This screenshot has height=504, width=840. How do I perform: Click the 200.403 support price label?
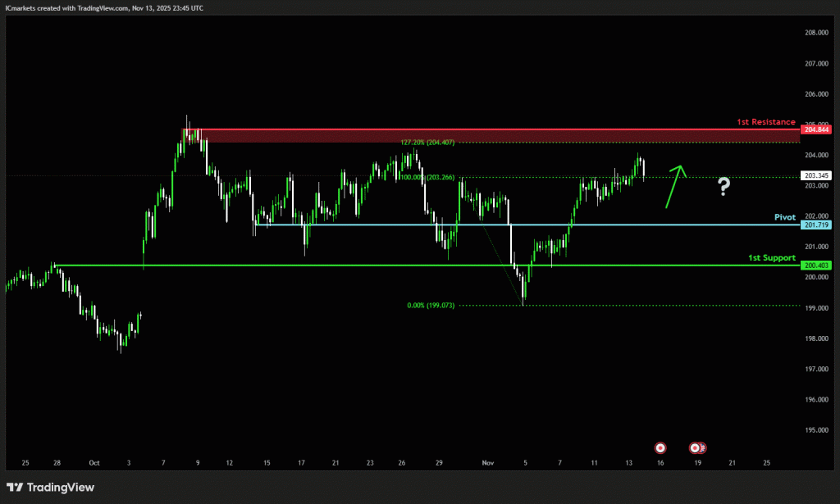pos(817,266)
